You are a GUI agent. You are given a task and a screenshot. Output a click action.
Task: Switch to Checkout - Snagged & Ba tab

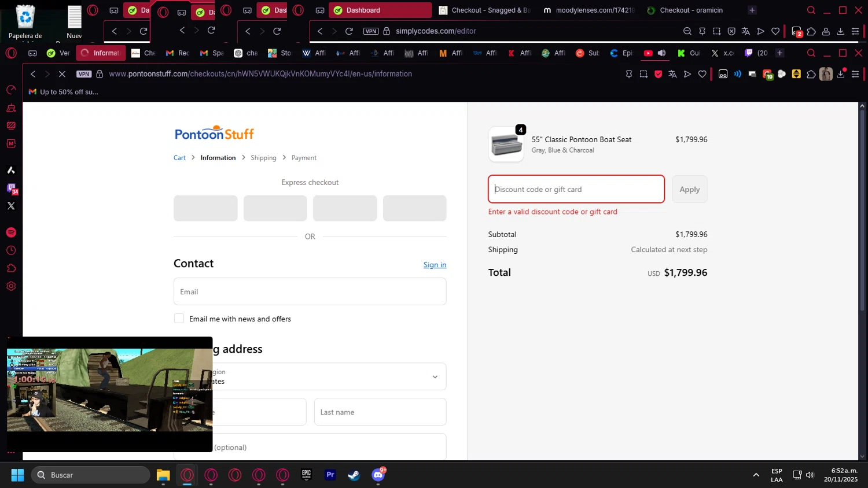pos(485,10)
